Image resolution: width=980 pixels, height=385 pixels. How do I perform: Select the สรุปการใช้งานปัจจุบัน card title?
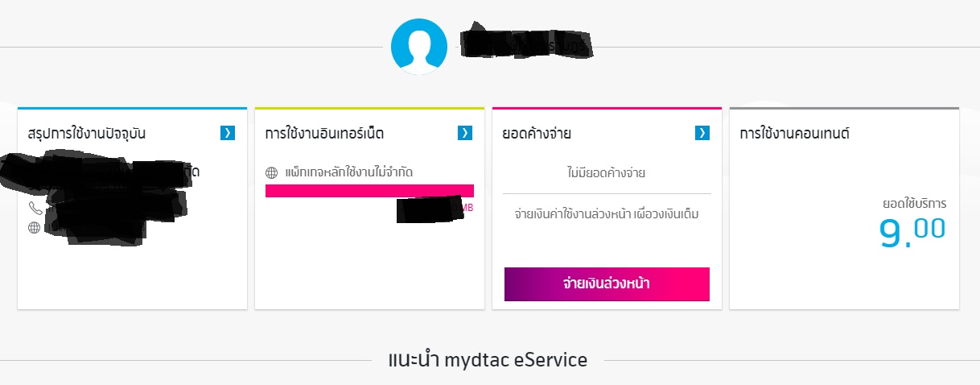click(87, 134)
